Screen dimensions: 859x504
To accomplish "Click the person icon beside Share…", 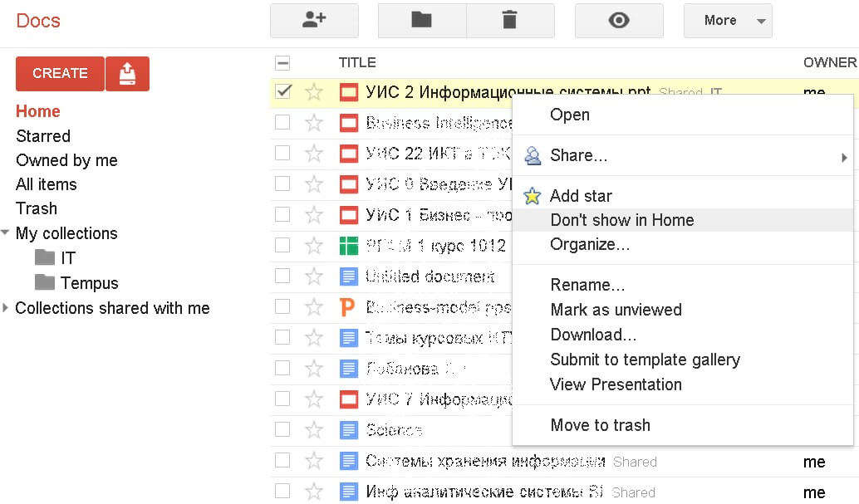I will coord(532,155).
